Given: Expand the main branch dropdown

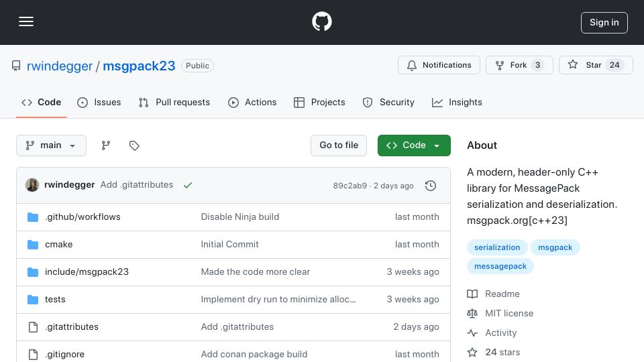Looking at the screenshot, I should 52,145.
